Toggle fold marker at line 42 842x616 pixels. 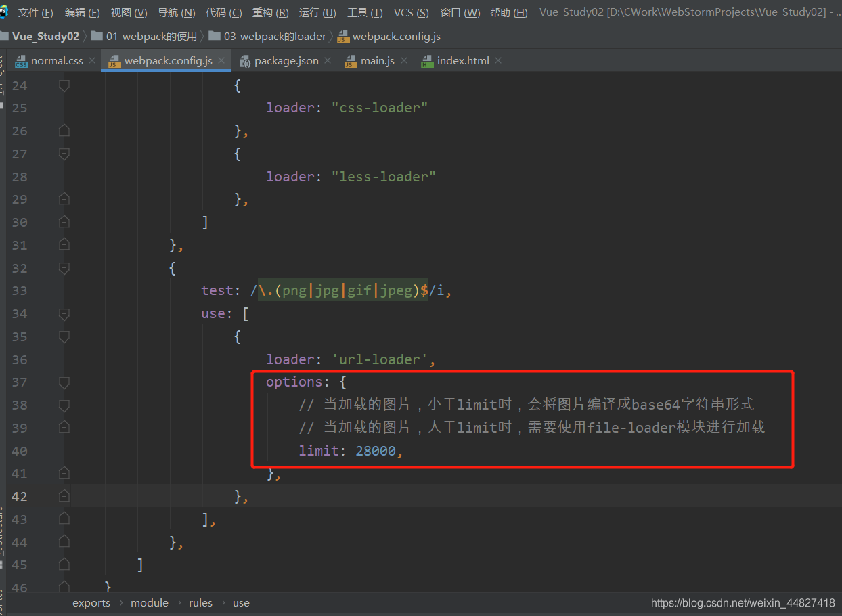64,496
